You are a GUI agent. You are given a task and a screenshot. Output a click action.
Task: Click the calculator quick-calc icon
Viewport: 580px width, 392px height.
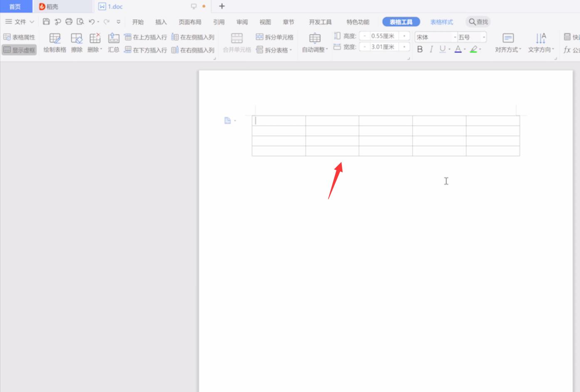point(567,37)
